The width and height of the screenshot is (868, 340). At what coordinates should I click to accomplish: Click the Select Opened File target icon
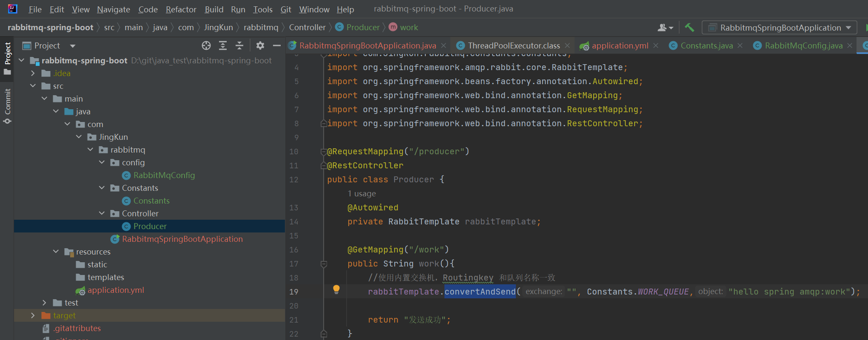click(x=206, y=45)
